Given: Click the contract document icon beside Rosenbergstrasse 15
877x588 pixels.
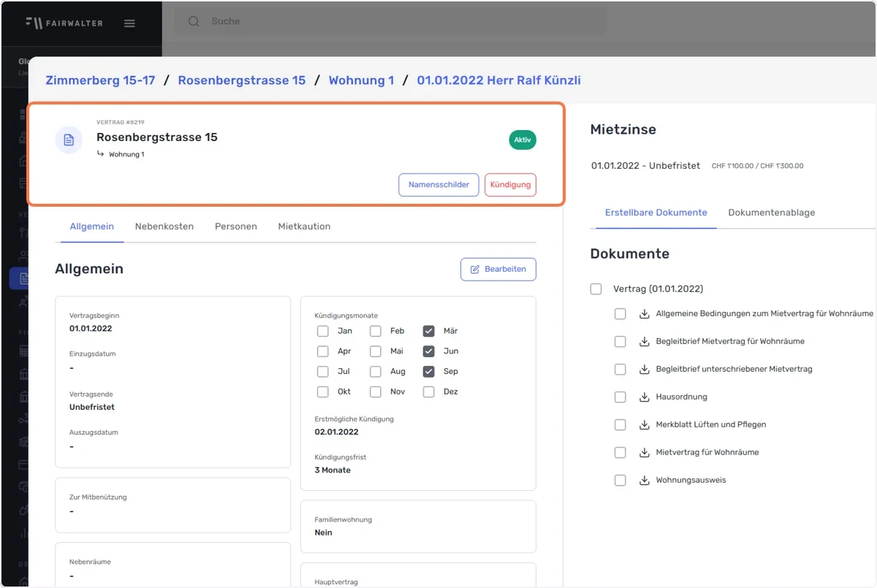Looking at the screenshot, I should (69, 140).
